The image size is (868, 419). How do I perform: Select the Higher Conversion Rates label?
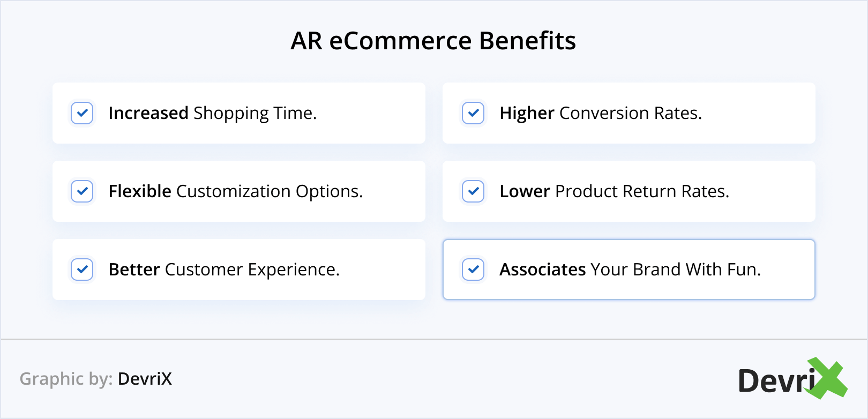coord(601,113)
